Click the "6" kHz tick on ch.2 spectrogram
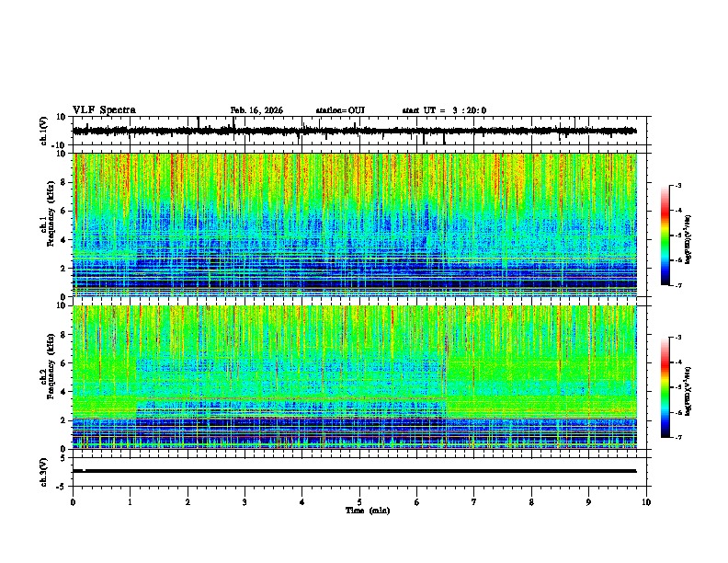This screenshot has width=728, height=563. tap(63, 362)
